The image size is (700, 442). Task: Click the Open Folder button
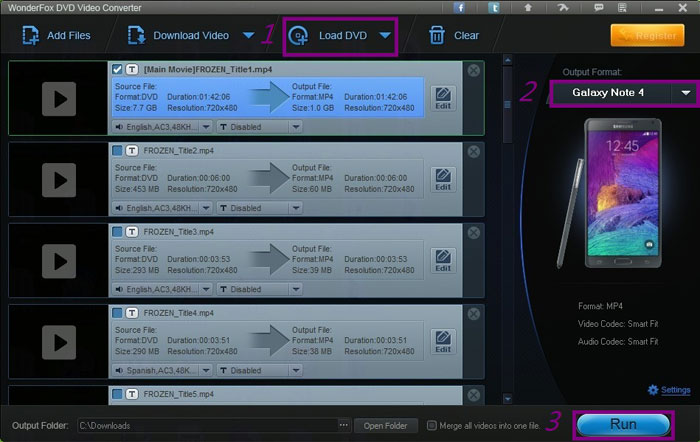pyautogui.click(x=386, y=425)
